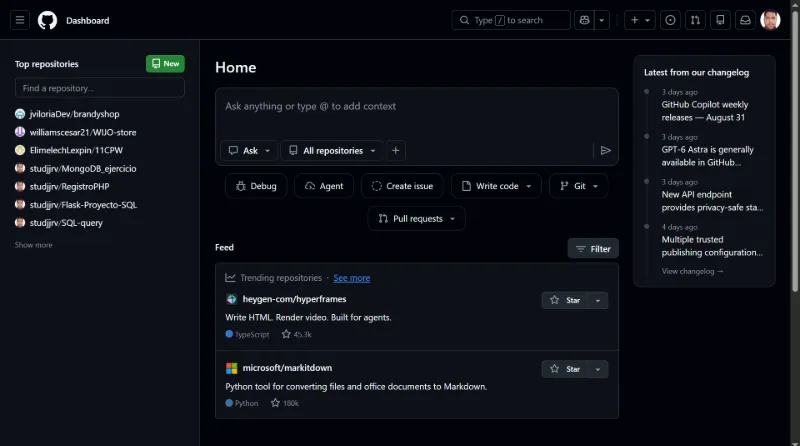Viewport: 800px width, 446px height.
Task: Click the TypeScript language label
Action: click(x=247, y=334)
